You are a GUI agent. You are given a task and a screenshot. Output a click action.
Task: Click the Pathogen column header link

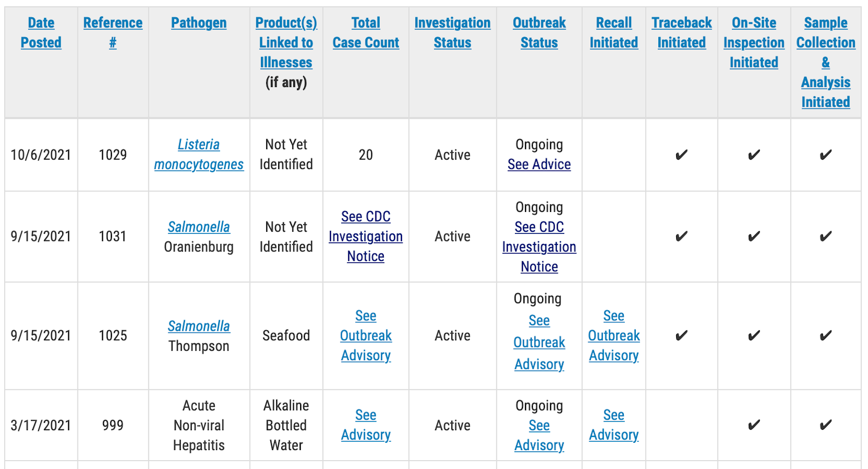click(199, 23)
